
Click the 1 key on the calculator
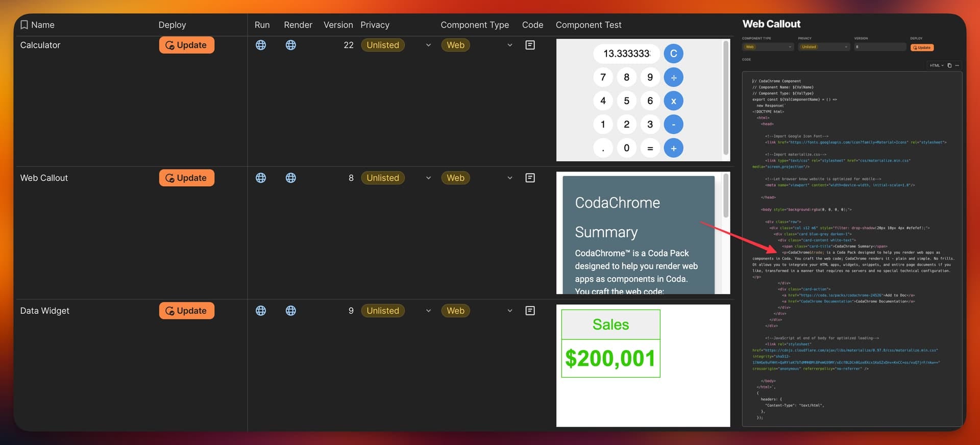click(603, 124)
